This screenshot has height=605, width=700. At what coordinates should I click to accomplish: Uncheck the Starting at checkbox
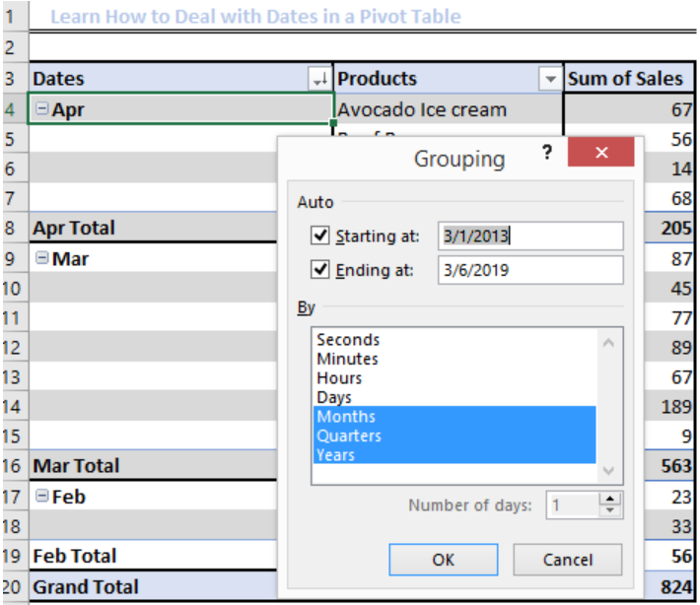[318, 236]
